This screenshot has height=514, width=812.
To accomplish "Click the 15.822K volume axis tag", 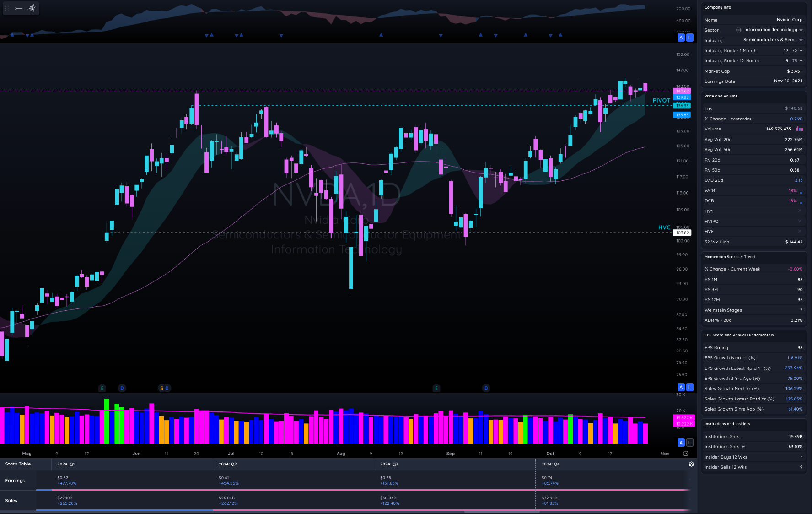I will [x=684, y=418].
